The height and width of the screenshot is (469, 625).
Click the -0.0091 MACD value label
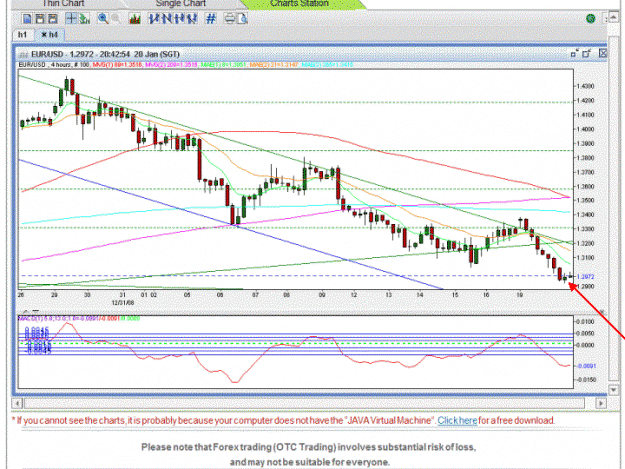(587, 366)
